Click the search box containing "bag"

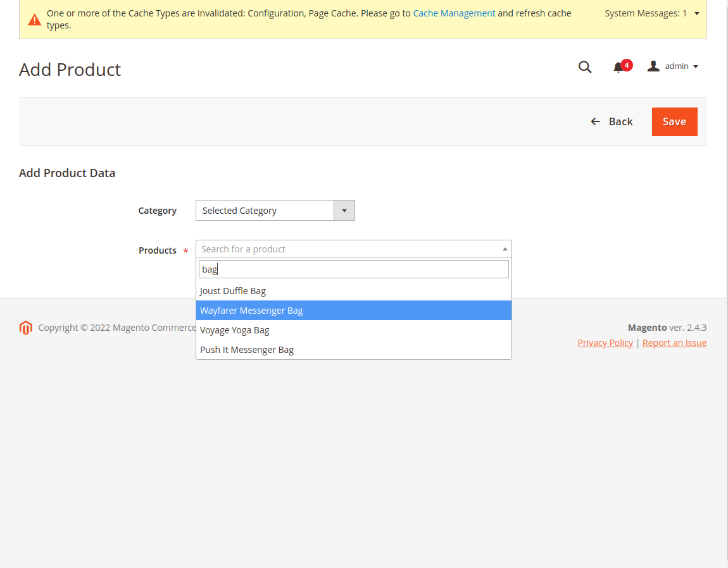pos(353,269)
